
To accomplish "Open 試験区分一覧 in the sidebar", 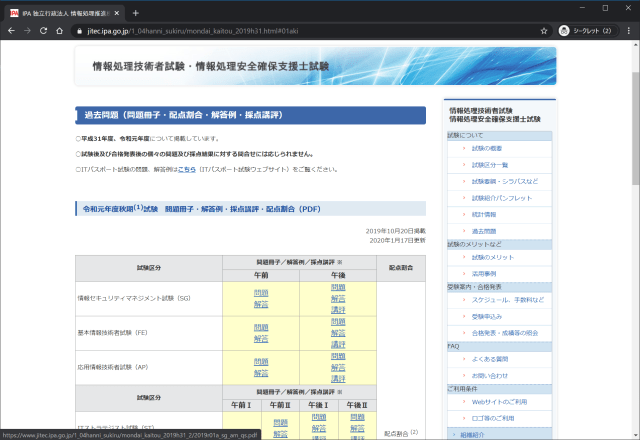I will (490, 165).
